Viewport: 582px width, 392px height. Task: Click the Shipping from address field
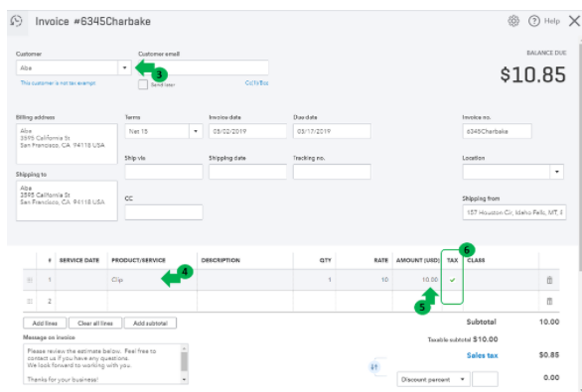(514, 212)
